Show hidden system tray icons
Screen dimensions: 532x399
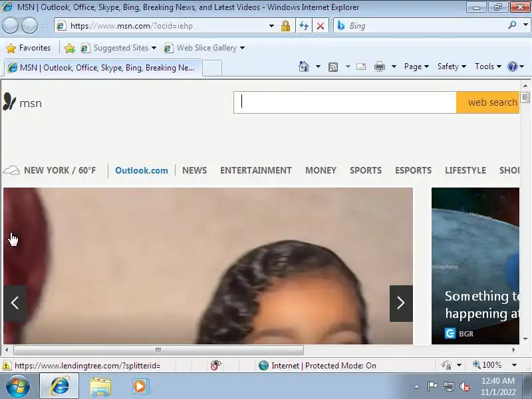tap(417, 386)
